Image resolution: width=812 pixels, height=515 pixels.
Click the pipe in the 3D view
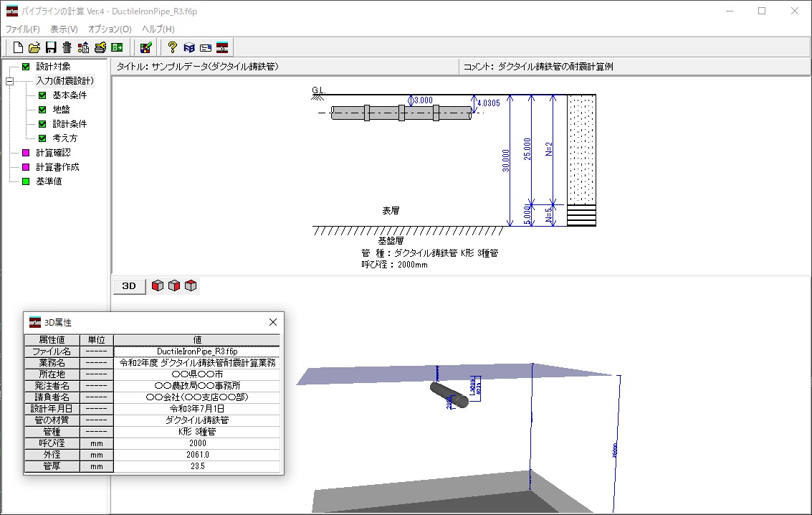tap(449, 394)
